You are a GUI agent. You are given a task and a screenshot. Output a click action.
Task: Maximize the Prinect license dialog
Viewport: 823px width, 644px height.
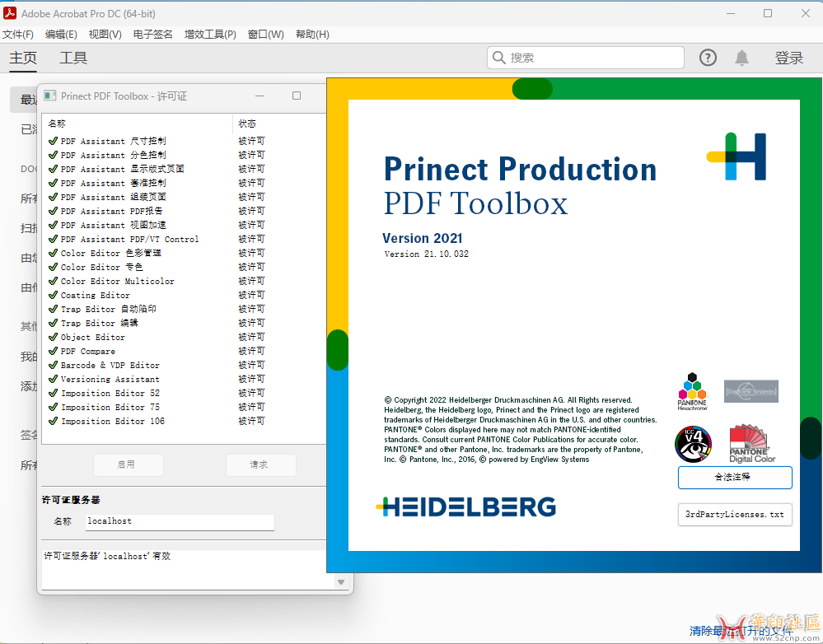[x=297, y=96]
